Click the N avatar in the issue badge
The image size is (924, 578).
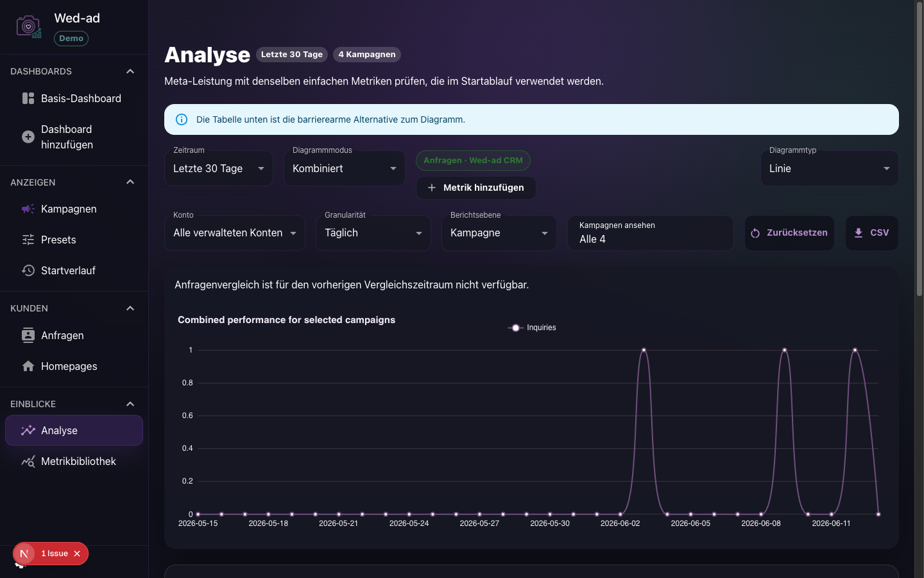(24, 554)
